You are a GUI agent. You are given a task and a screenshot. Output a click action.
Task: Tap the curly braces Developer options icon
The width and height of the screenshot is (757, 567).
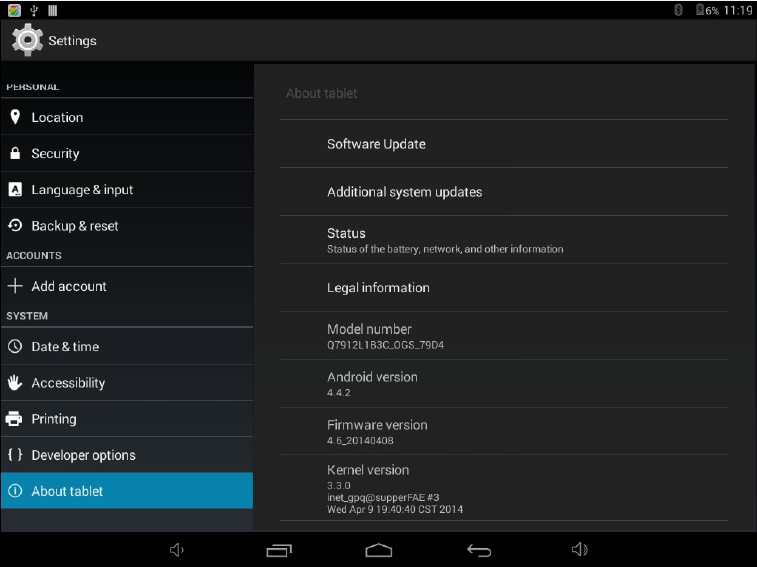tap(15, 454)
